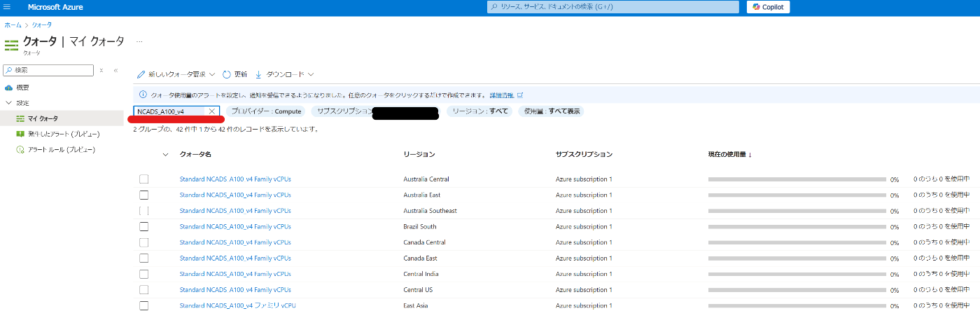Open the ellipsis more options next to page title
The height and width of the screenshot is (311, 980).
coord(139,41)
